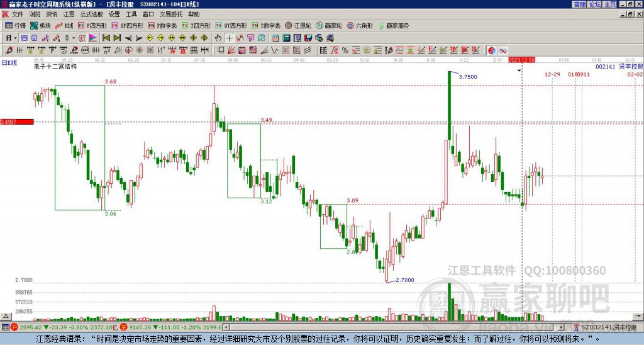Screen dimensions: 644x345
Task: Open the 工具 menu
Action: click(131, 14)
